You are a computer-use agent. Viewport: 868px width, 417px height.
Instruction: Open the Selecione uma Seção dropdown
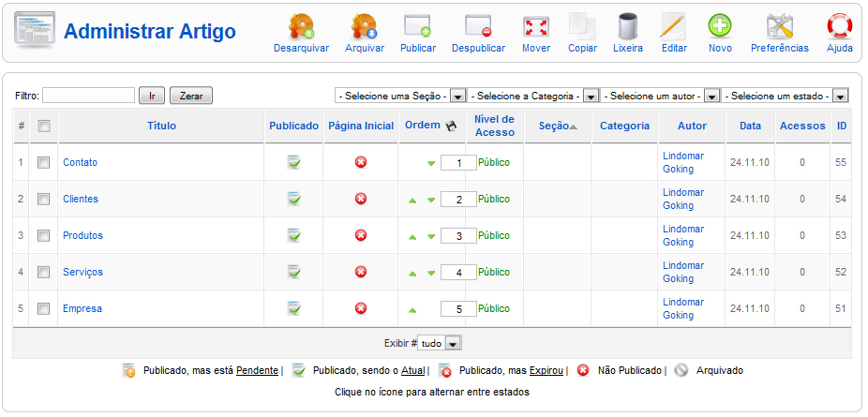(399, 97)
